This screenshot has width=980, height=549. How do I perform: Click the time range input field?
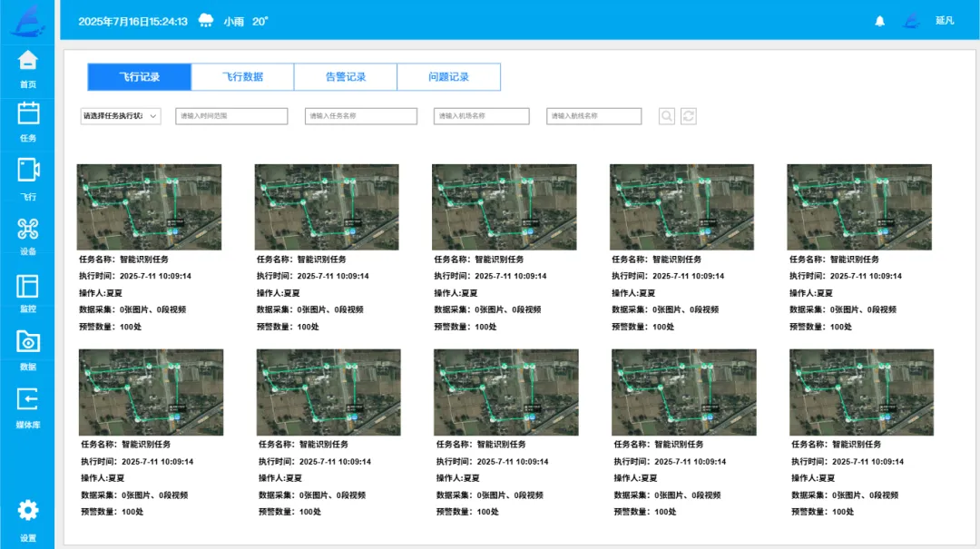click(232, 116)
